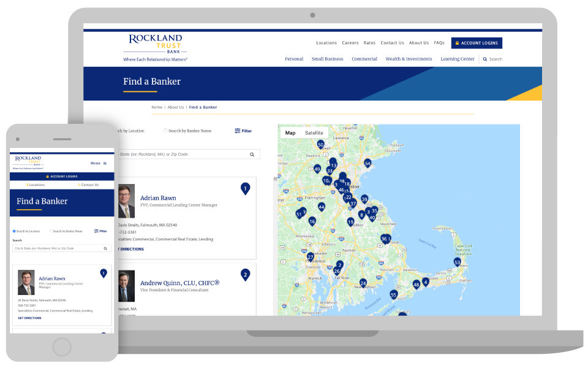Viewport: 588px width, 368px height.
Task: Open Contact Us in the laptop top navigation
Action: point(392,43)
